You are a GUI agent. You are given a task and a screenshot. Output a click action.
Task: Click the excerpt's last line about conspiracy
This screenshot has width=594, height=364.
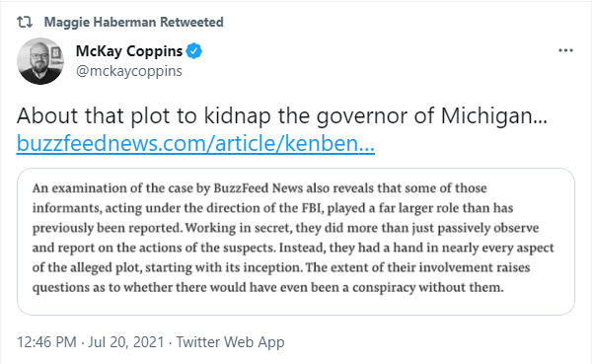tap(267, 287)
